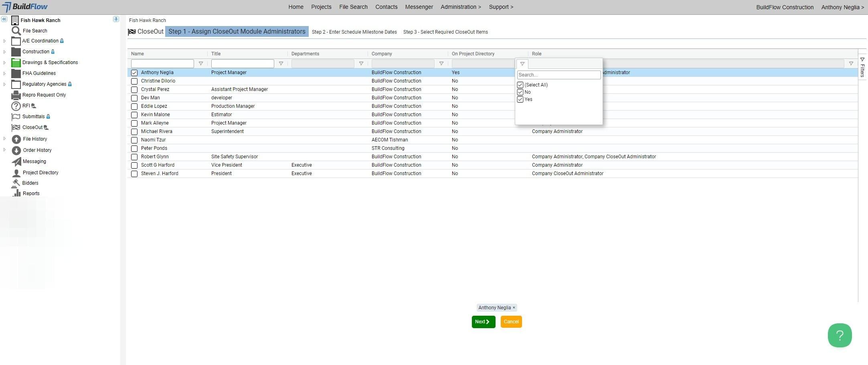Click the FHA Guidelines folder icon

(x=16, y=73)
